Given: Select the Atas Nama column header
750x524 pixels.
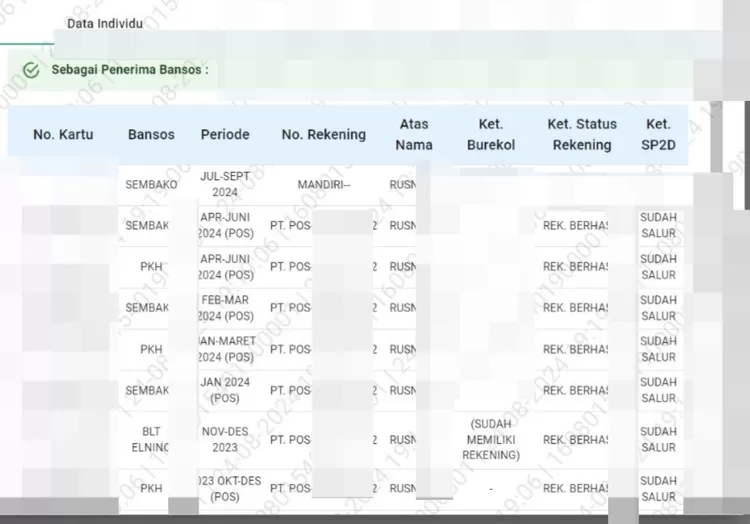Looking at the screenshot, I should (414, 134).
